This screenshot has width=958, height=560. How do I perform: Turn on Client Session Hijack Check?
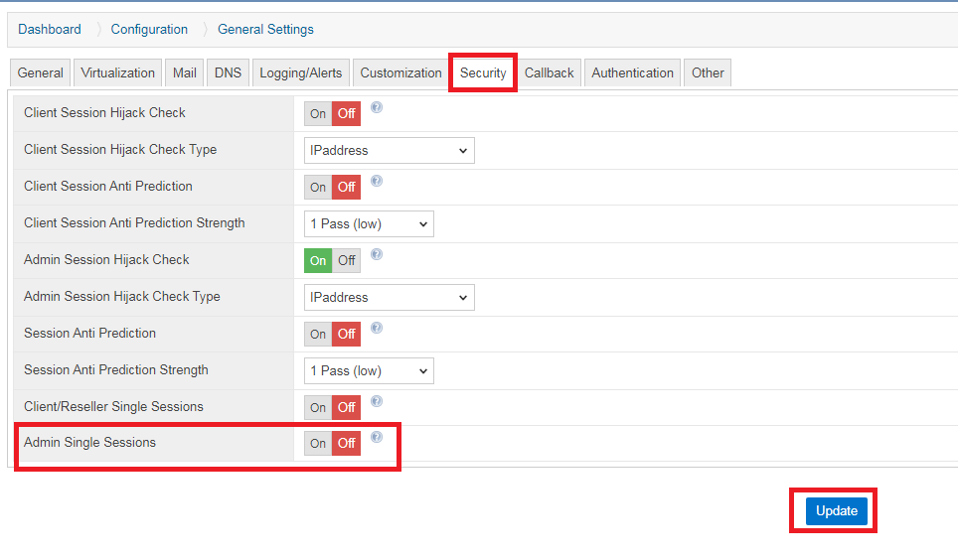(x=318, y=113)
